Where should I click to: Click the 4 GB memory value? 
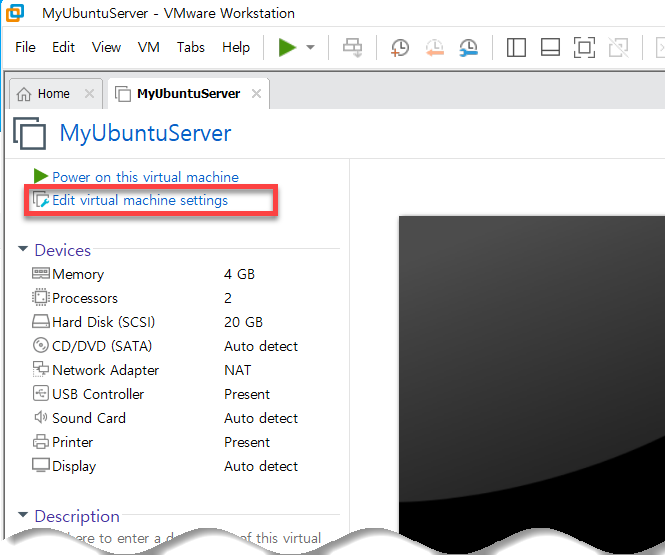coord(239,274)
